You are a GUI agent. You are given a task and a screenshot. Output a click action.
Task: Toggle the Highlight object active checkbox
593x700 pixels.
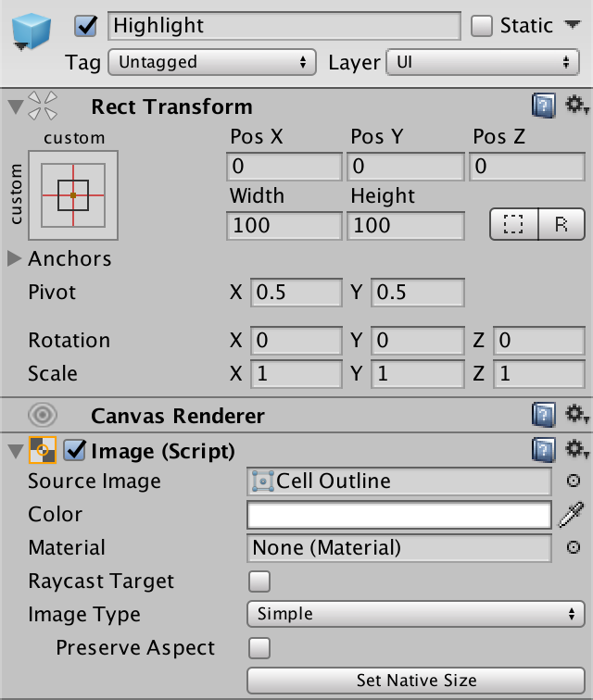[x=86, y=26]
